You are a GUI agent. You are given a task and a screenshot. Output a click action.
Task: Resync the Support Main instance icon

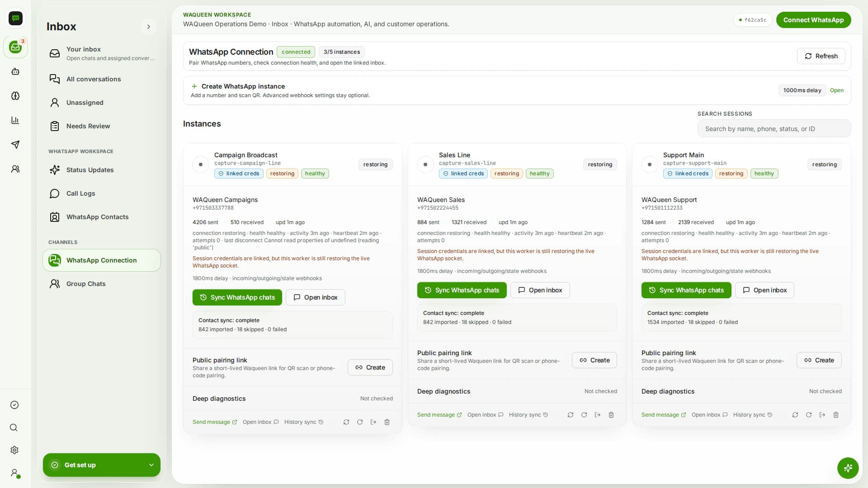tap(795, 415)
